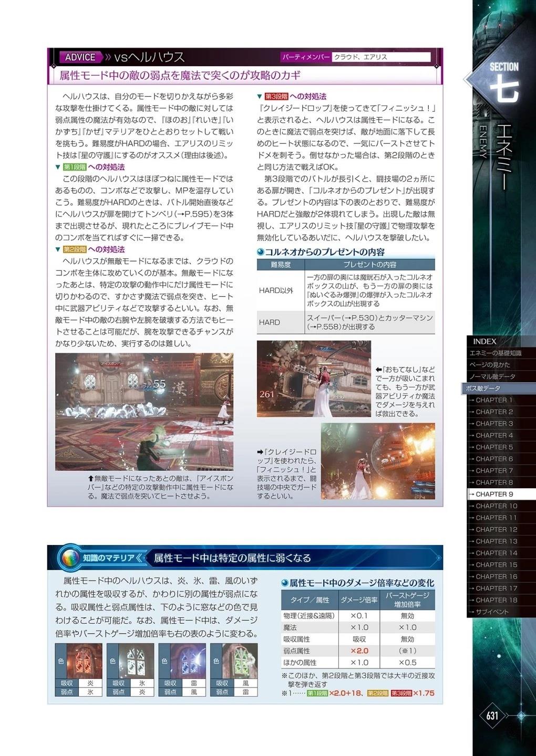Click the up arrow in the 無敵モード caption

pos(91,479)
